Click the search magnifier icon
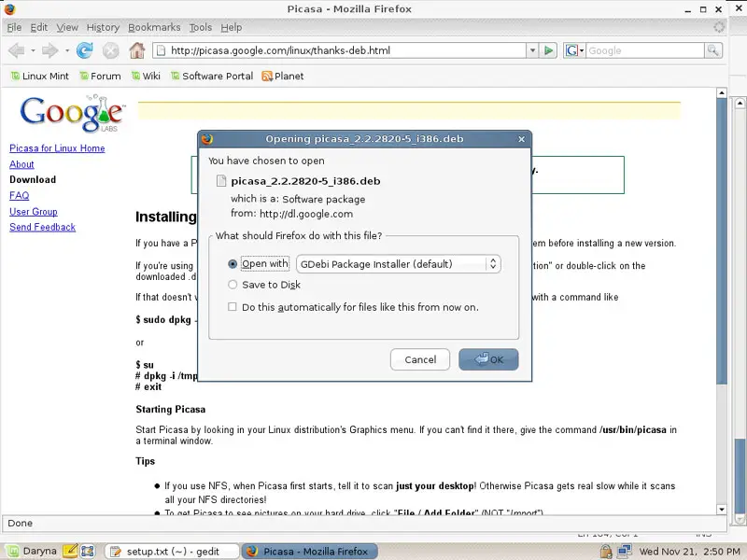Screen dimensions: 747x560 click(712, 50)
